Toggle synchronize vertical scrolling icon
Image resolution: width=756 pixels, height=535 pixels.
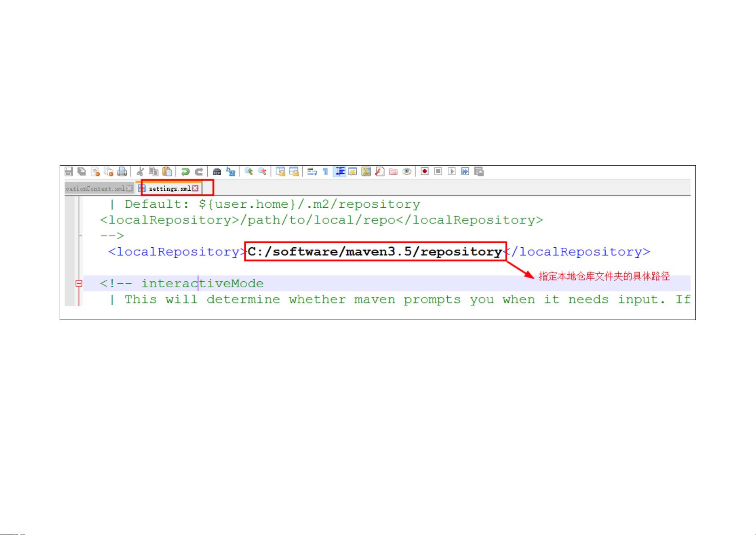click(x=280, y=171)
